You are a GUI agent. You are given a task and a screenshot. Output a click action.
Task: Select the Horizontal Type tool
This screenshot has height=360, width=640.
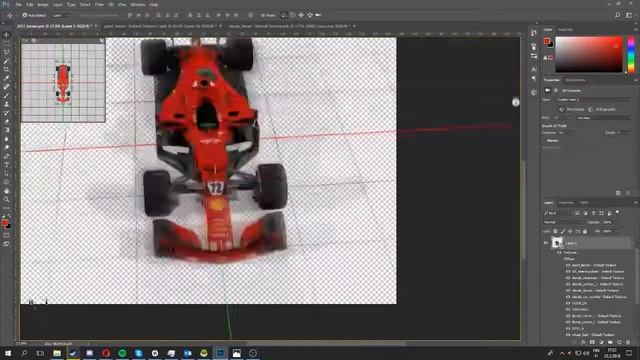pyautogui.click(x=6, y=164)
